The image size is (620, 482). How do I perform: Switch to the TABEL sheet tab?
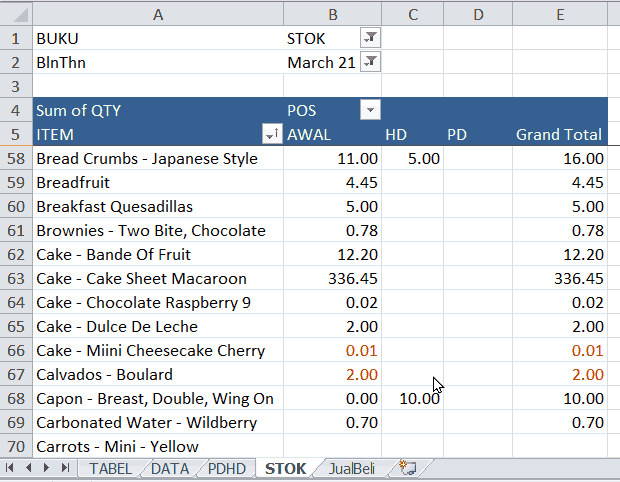[x=110, y=469]
